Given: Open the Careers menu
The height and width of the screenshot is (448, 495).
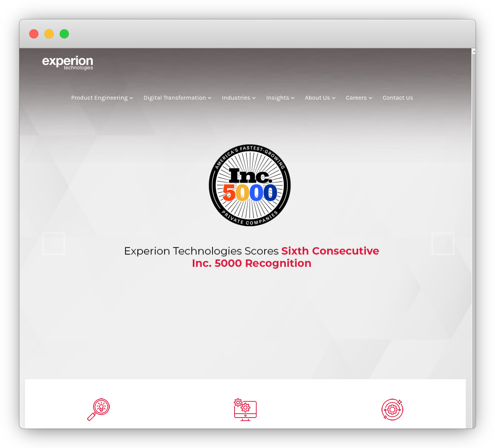Looking at the screenshot, I should click(359, 98).
